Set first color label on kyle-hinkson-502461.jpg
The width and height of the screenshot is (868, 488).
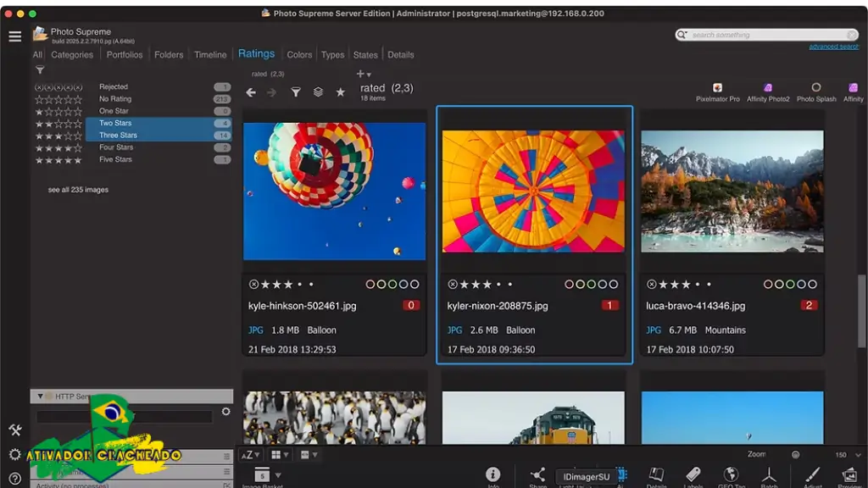pos(370,285)
